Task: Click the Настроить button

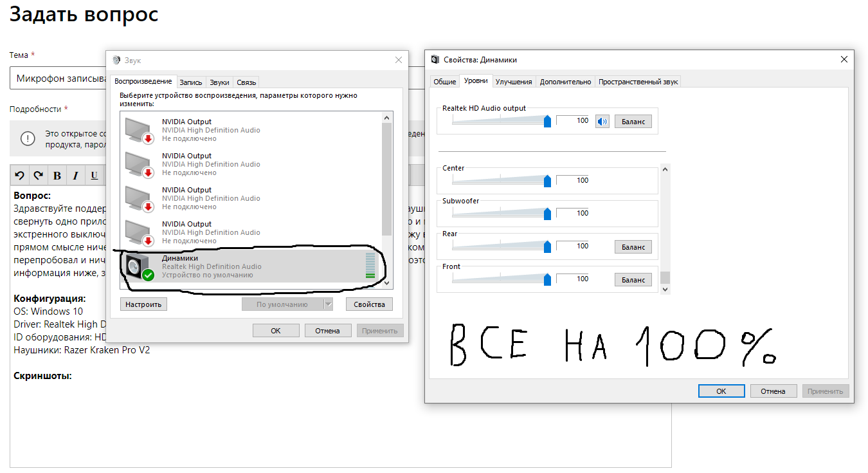Action: [143, 304]
